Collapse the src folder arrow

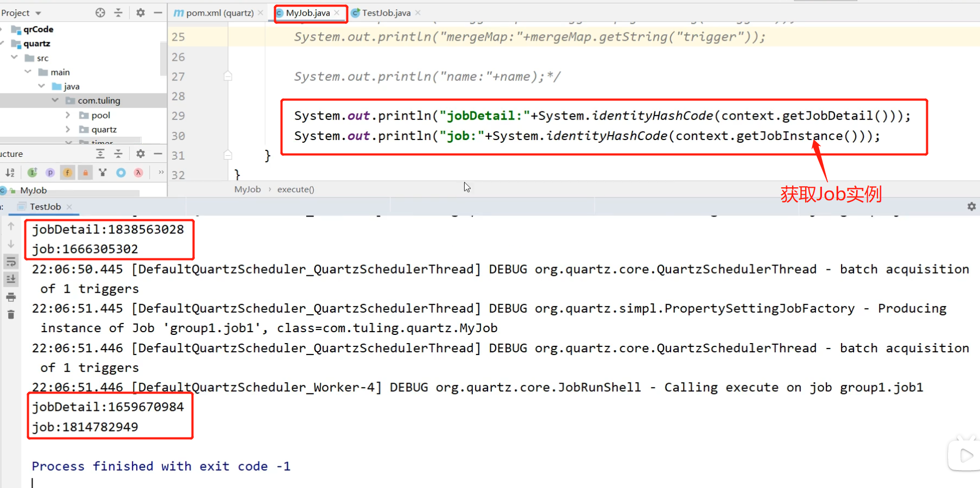click(14, 57)
